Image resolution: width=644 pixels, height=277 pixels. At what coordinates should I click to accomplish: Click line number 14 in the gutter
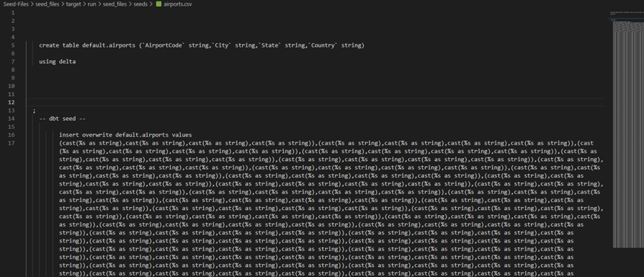[12, 119]
